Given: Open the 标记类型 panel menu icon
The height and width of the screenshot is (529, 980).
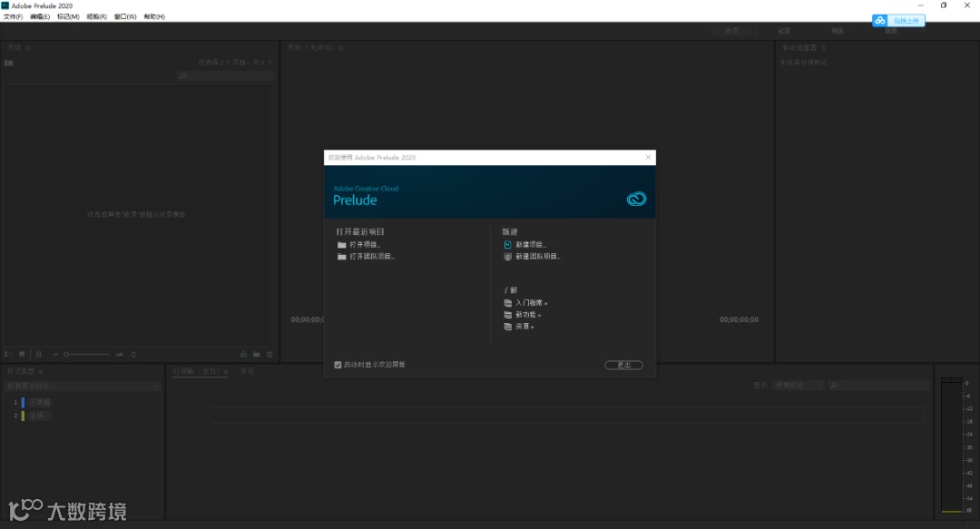Looking at the screenshot, I should coord(41,371).
